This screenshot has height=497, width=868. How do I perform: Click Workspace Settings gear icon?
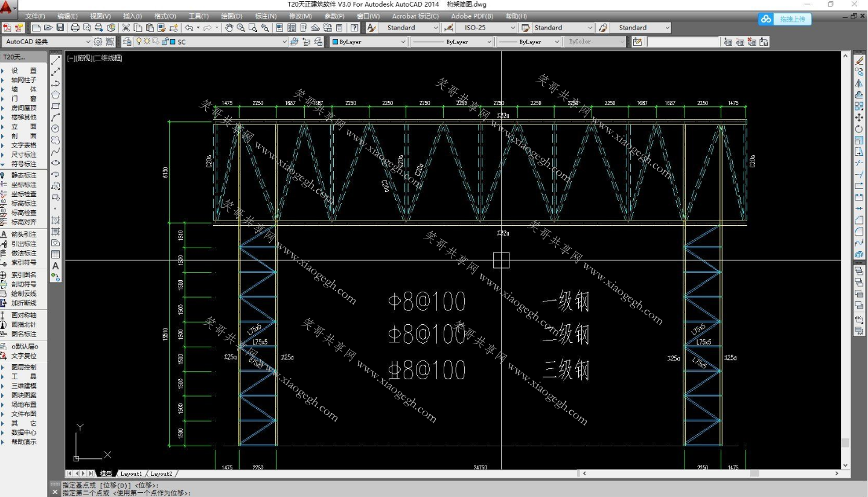(x=98, y=42)
